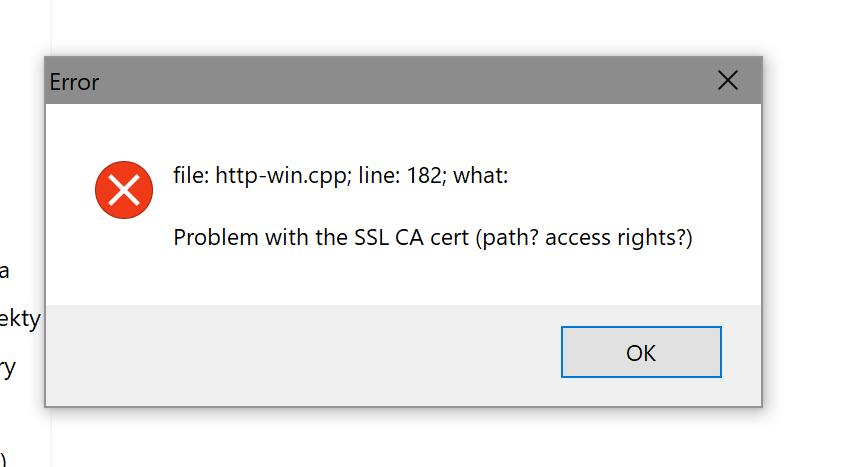Click the lone "a" text at left edge
Image resolution: width=865 pixels, height=467 pixels.
[x=5, y=270]
